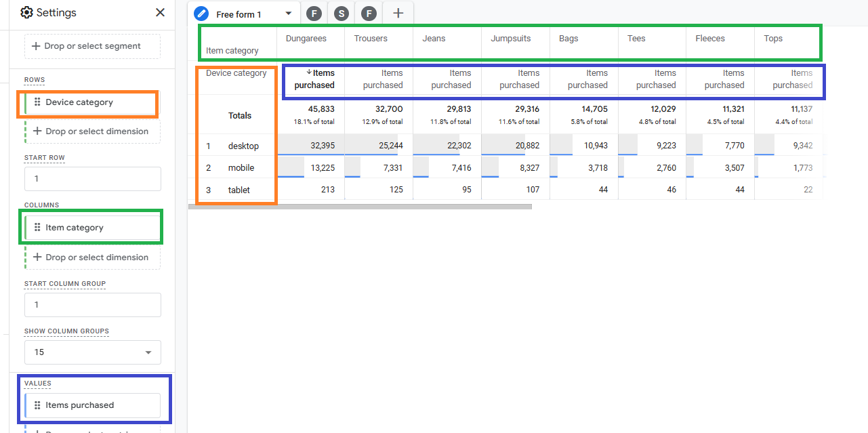868x433 pixels.
Task: Click the Item category table header label
Action: point(232,51)
